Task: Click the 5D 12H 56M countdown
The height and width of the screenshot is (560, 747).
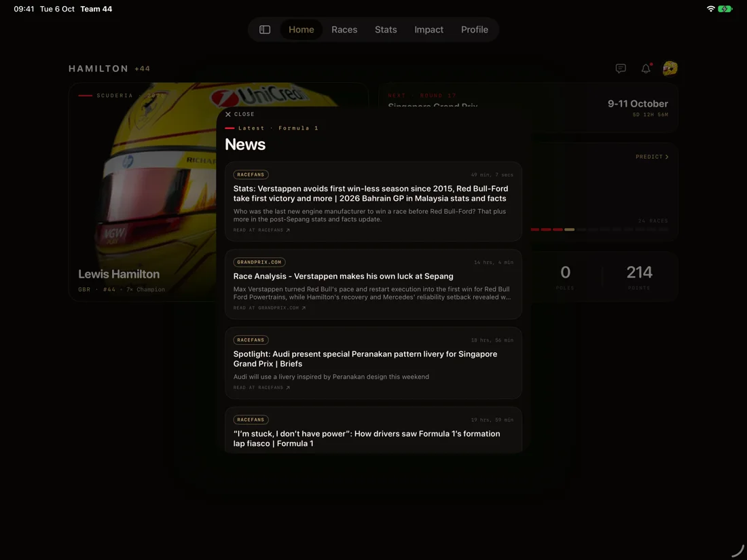Action: pos(651,115)
